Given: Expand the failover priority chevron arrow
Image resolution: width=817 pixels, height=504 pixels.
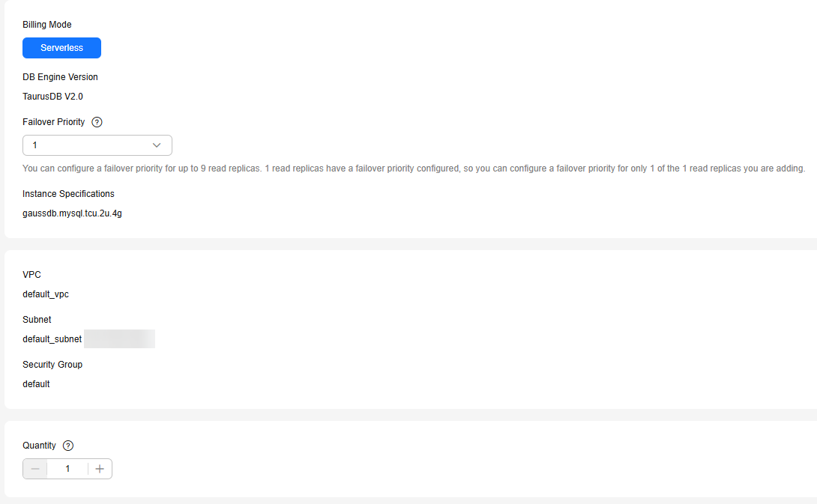Looking at the screenshot, I should click(x=157, y=145).
